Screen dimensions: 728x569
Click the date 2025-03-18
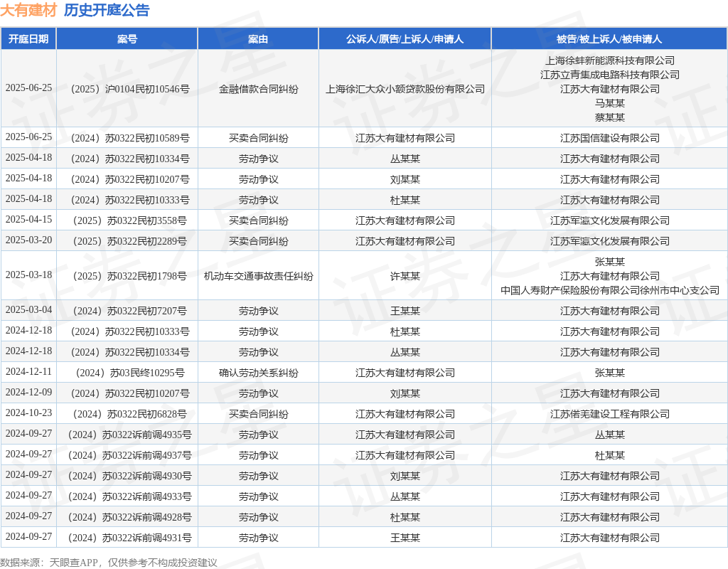28,275
